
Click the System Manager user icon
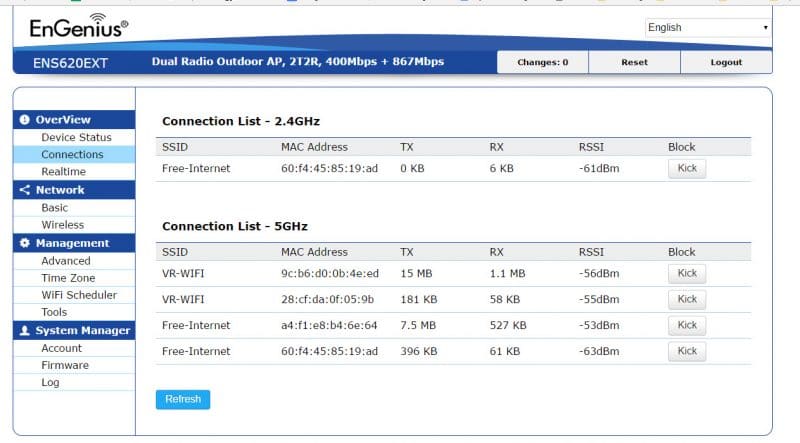pyautogui.click(x=25, y=330)
